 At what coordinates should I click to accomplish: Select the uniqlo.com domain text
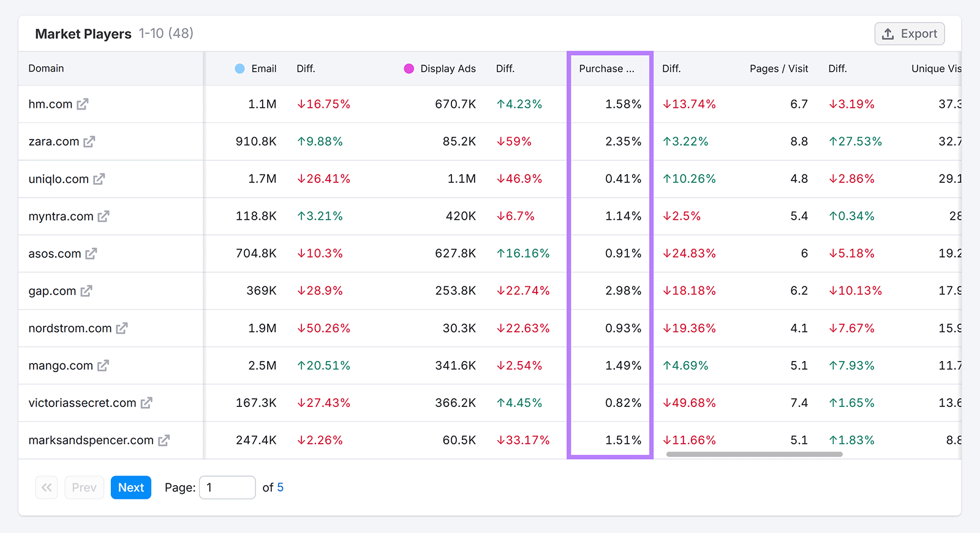point(59,179)
